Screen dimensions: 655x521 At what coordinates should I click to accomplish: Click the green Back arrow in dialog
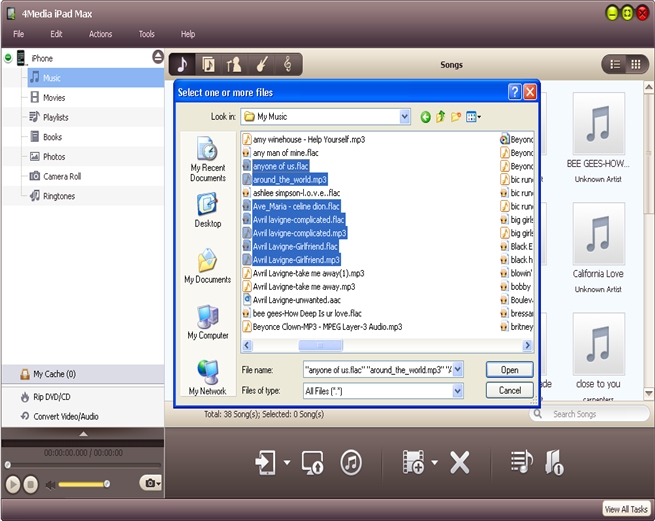click(x=425, y=117)
